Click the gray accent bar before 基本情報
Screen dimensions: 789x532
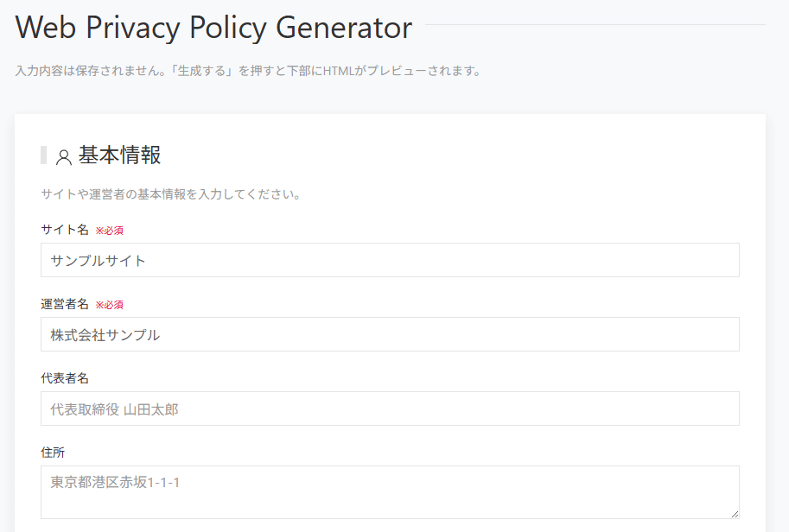pos(44,155)
